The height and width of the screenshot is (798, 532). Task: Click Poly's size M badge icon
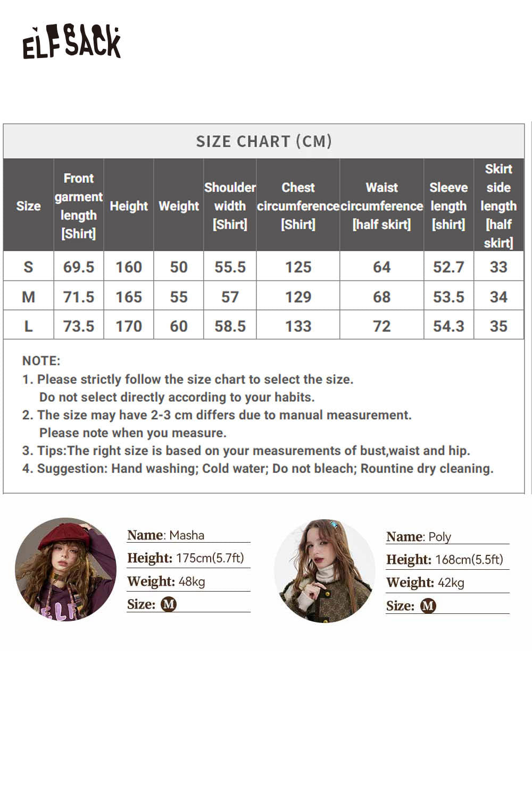pyautogui.click(x=428, y=606)
